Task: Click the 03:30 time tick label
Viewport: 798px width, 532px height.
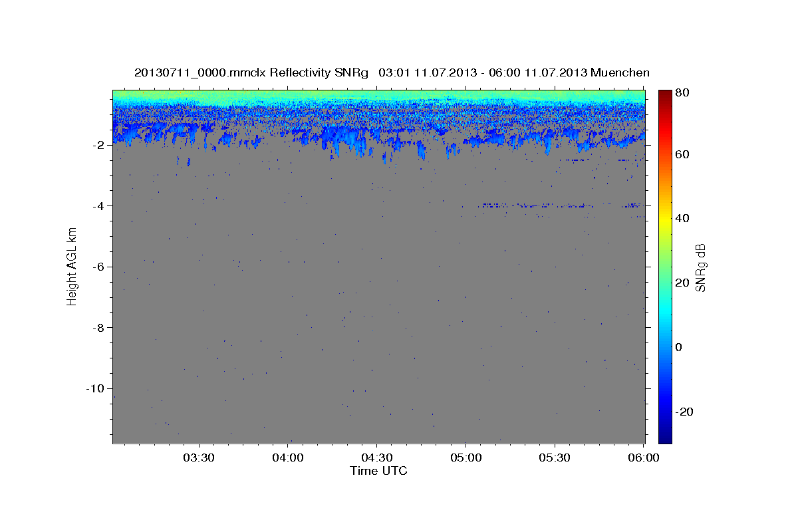Action: tap(199, 458)
